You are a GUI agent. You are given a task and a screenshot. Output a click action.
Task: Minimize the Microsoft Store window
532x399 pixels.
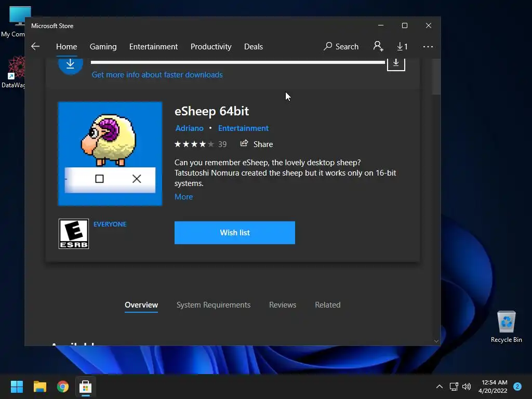pyautogui.click(x=381, y=25)
